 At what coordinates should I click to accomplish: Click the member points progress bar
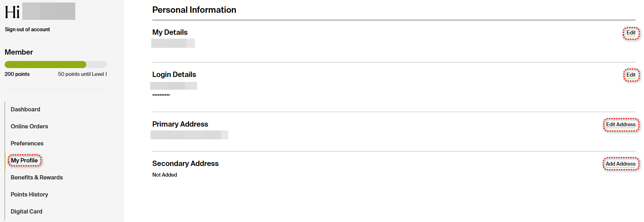(55, 65)
